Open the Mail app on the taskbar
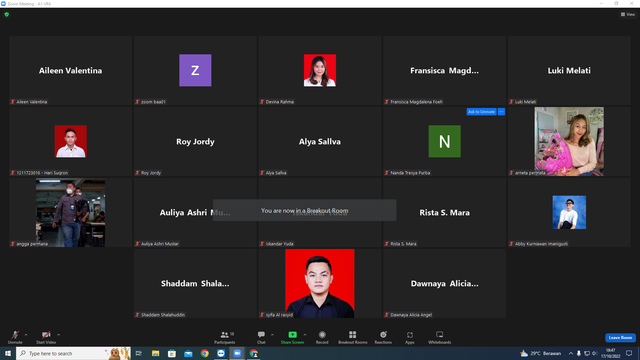 tap(188, 353)
